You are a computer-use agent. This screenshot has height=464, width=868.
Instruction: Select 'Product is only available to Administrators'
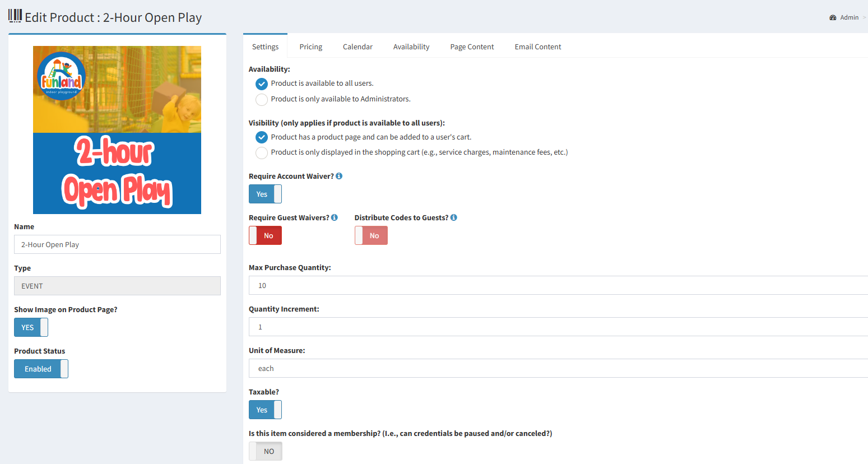click(x=261, y=100)
